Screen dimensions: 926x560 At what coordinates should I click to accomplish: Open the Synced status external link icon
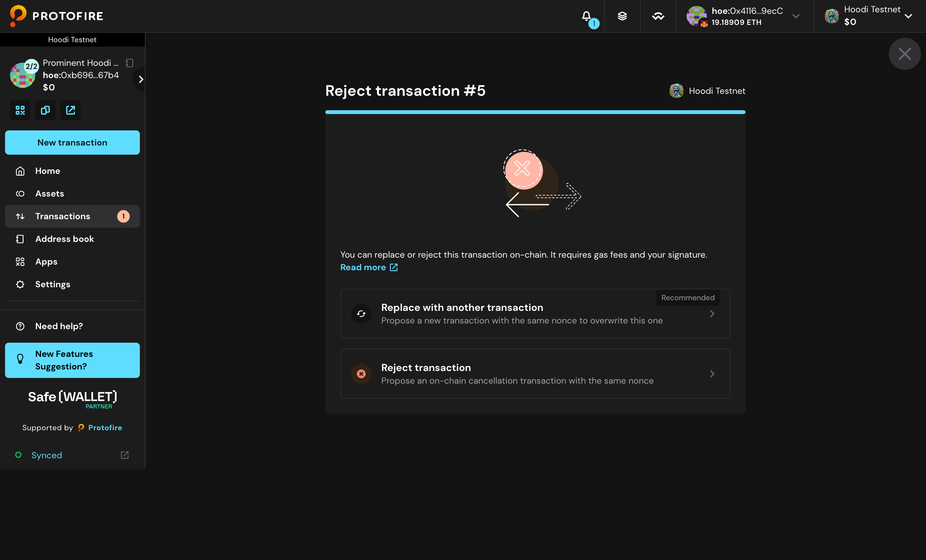pos(125,455)
